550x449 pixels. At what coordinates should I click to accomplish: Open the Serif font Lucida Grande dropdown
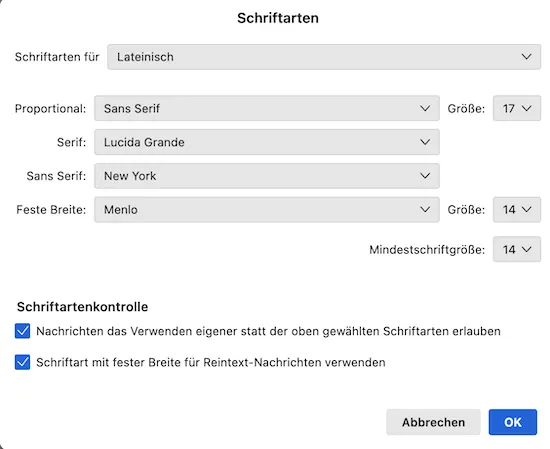coord(267,142)
